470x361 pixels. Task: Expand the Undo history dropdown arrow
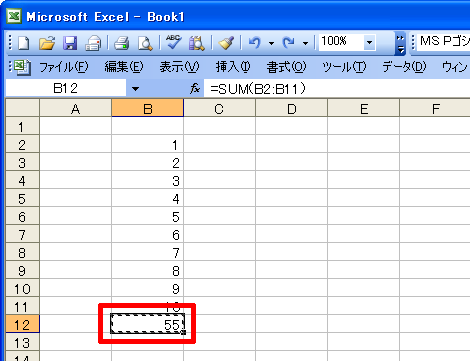[x=271, y=43]
